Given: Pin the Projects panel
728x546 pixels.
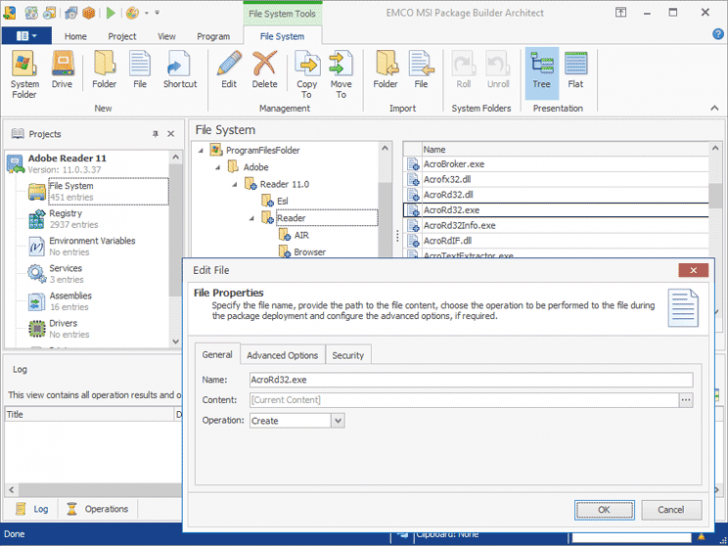Looking at the screenshot, I should (x=156, y=134).
